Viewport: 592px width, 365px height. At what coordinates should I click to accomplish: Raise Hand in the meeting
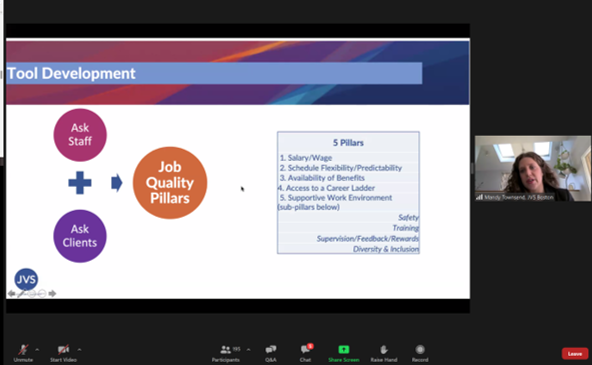click(384, 353)
